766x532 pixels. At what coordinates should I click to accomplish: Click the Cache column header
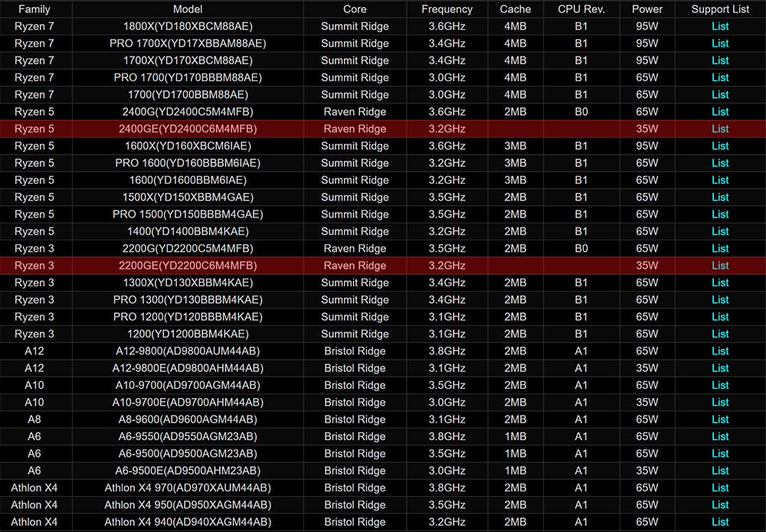pyautogui.click(x=516, y=9)
